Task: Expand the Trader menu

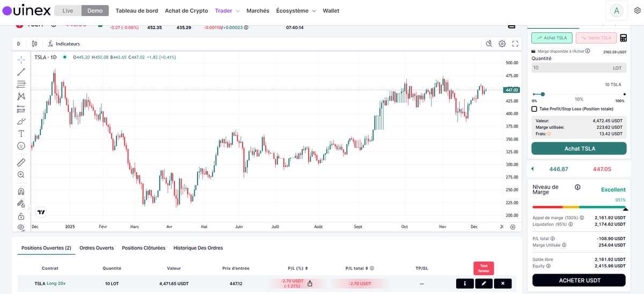Action: [x=227, y=11]
